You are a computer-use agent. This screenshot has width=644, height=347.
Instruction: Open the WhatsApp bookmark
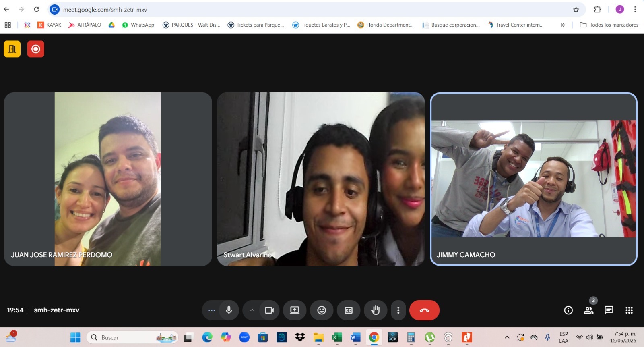coord(138,25)
